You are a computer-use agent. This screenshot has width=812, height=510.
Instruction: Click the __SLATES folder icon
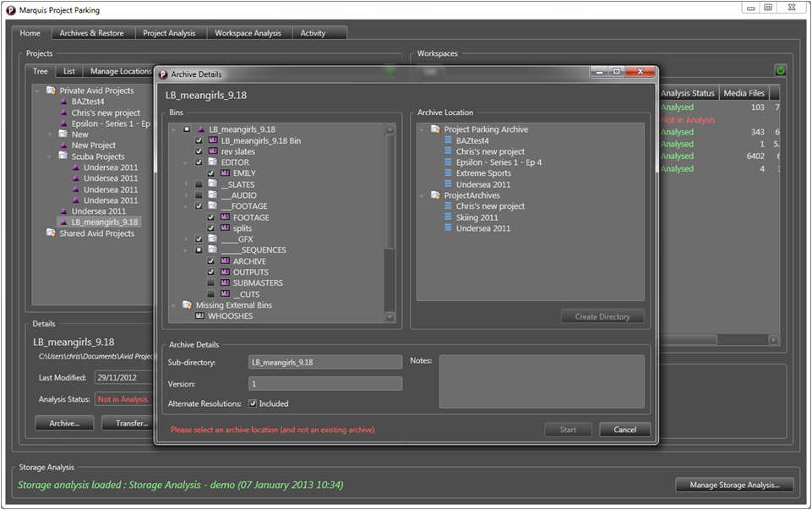click(212, 184)
